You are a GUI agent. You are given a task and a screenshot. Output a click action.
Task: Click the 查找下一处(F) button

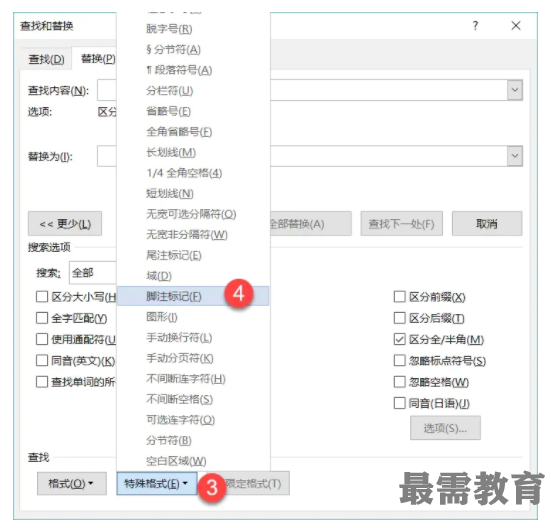(x=402, y=223)
